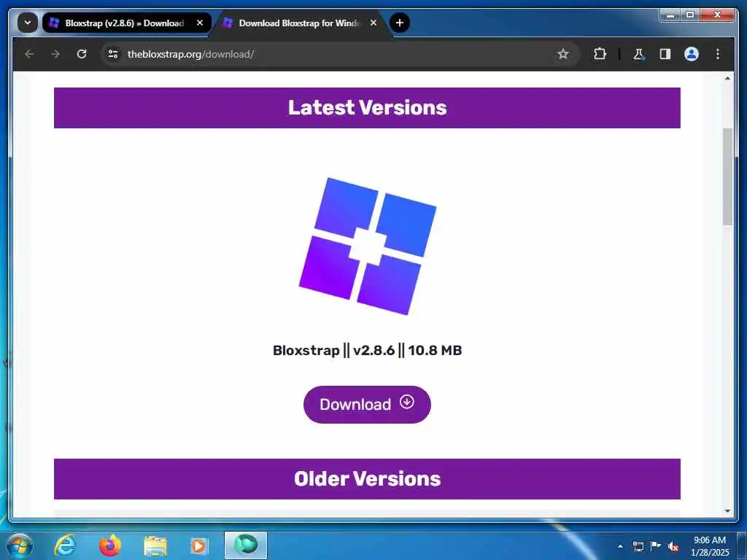Viewport: 747px width, 560px height.
Task: Open the Chrome three-dot menu
Action: [718, 54]
